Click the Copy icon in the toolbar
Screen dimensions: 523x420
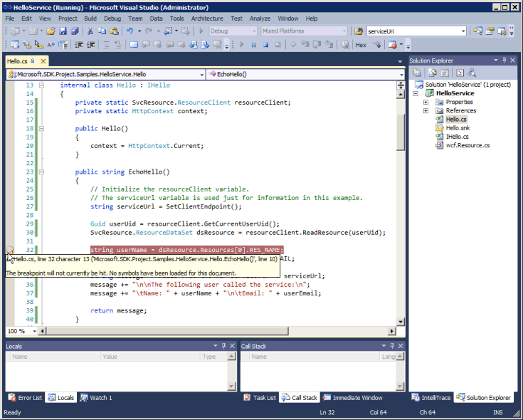[102, 31]
